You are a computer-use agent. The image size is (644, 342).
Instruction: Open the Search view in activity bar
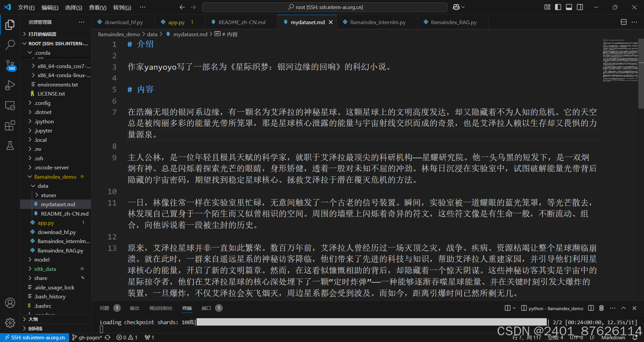click(x=10, y=45)
